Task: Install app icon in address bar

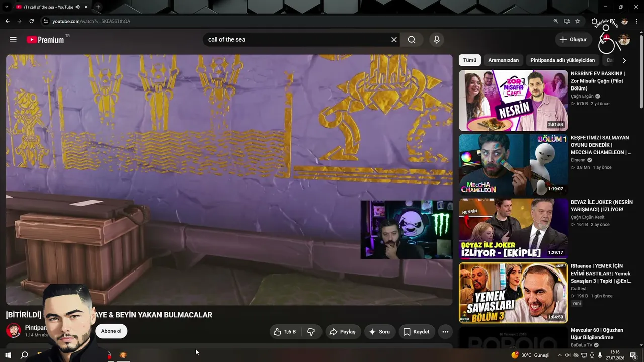Action: [567, 21]
